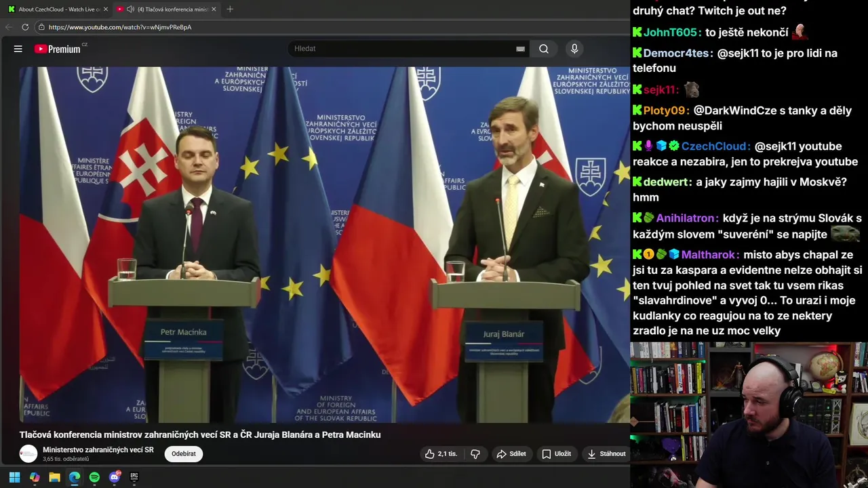This screenshot has width=868, height=488.
Task: Click the magnifier search button
Action: [x=544, y=49]
